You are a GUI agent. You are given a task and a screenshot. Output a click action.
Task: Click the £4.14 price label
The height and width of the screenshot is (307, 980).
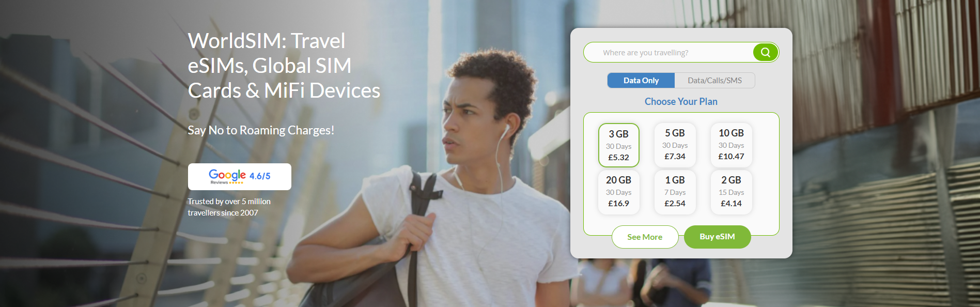tap(731, 204)
